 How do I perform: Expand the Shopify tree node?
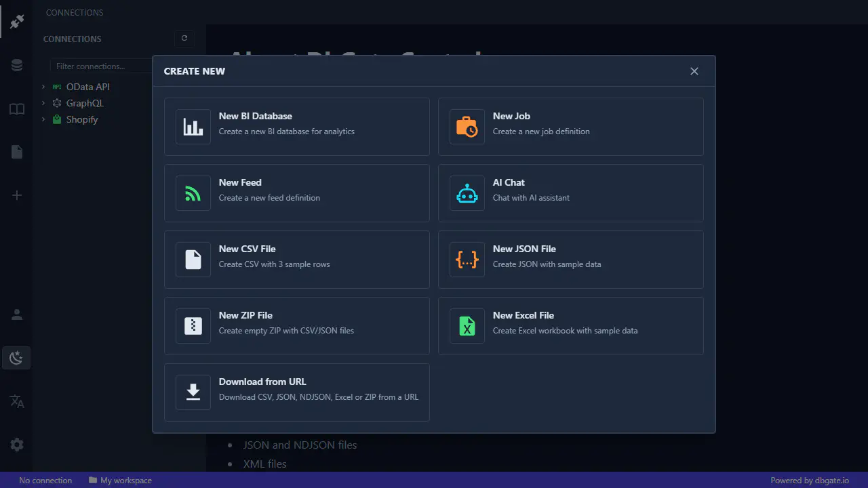(x=43, y=119)
